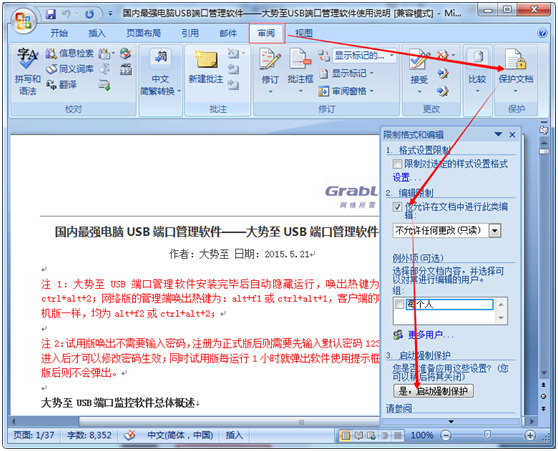Click 字数: 8,352 word count

click(89, 435)
